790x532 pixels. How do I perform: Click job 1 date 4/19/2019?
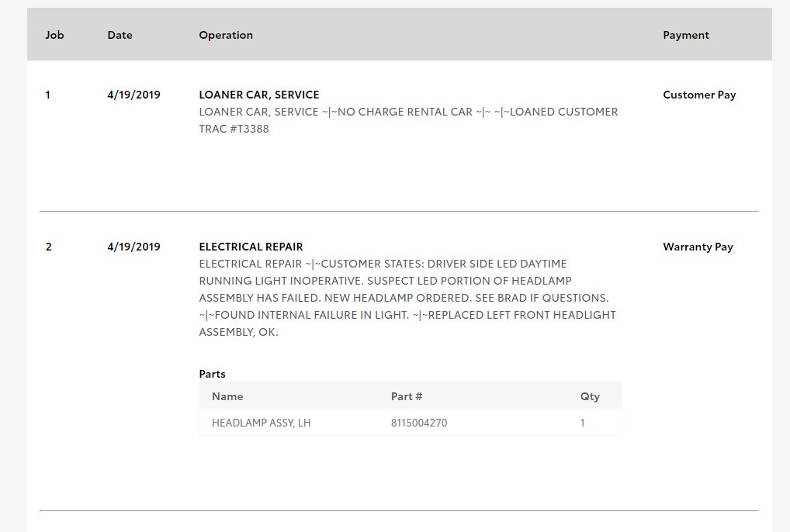point(133,95)
